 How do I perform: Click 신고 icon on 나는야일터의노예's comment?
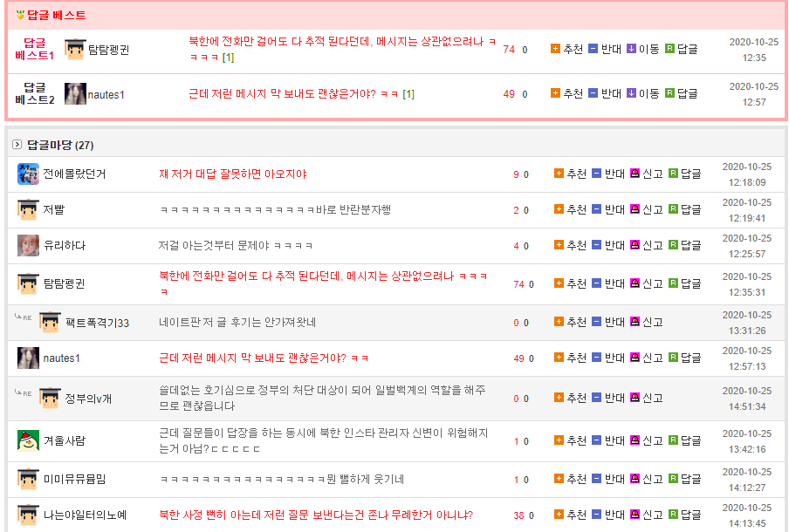point(635,515)
